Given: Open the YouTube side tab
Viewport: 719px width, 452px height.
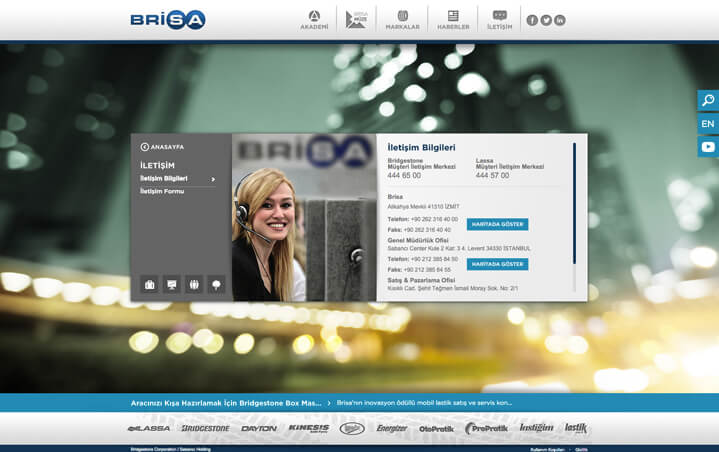Looking at the screenshot, I should click(708, 147).
